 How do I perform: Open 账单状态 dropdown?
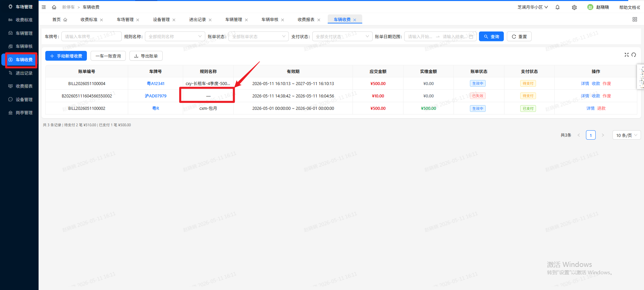pyautogui.click(x=259, y=37)
